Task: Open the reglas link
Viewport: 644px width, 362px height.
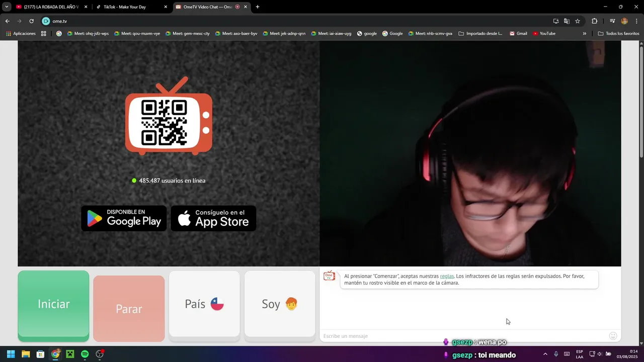Action: point(447,276)
